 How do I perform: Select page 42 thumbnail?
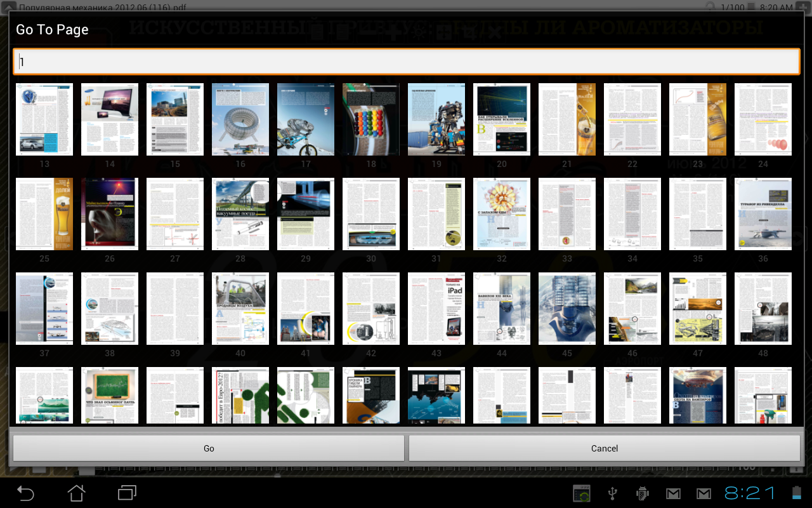[x=371, y=309]
